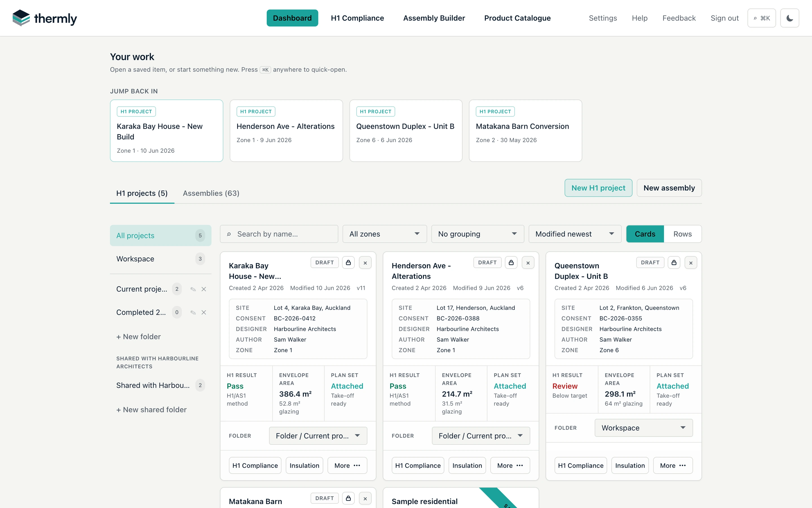
Task: Click the Review H1 result on Queenstown card
Action: coord(565,386)
